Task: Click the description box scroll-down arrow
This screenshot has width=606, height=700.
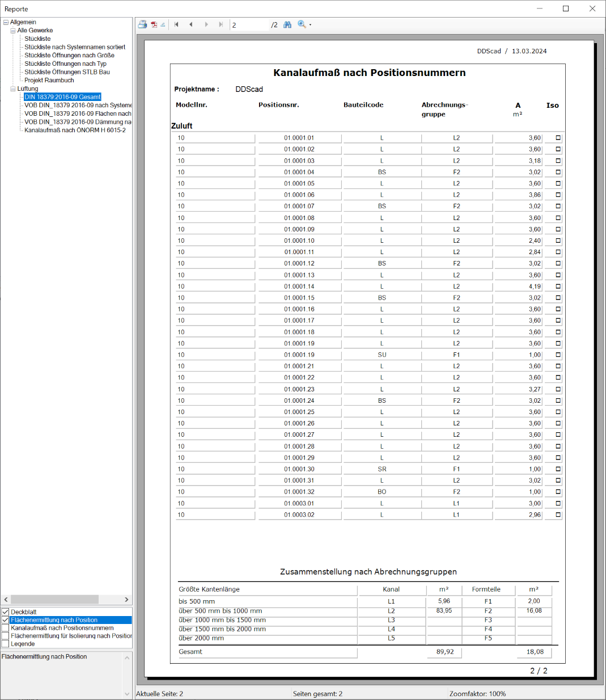Action: click(x=127, y=694)
